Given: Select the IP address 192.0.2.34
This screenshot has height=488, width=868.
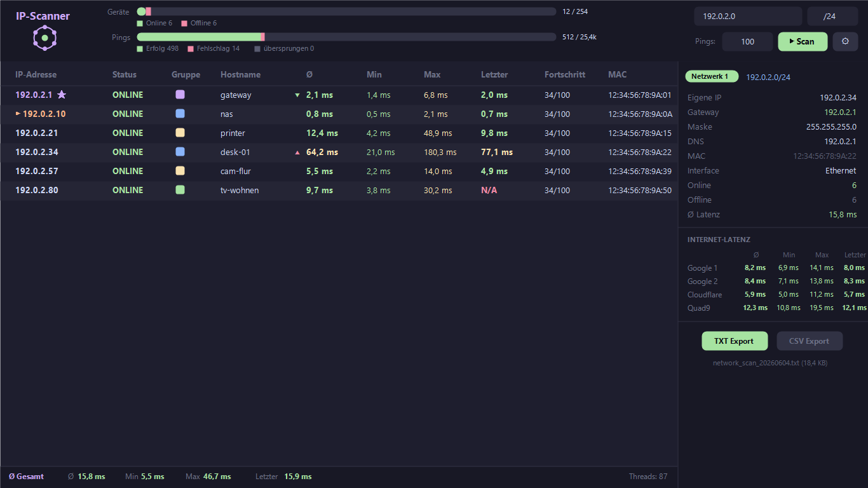Looking at the screenshot, I should [37, 152].
